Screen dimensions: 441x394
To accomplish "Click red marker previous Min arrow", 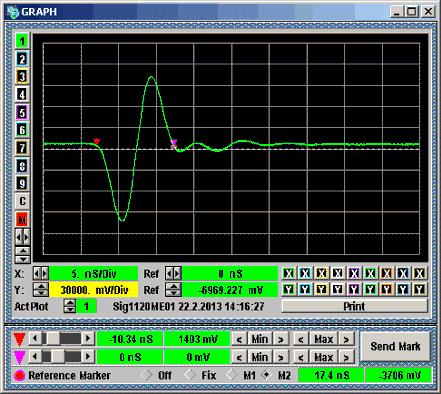I will 239,339.
